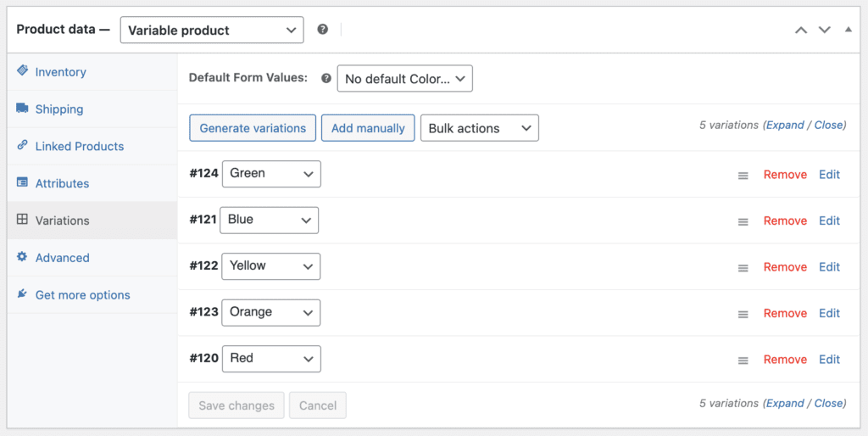Switch to the Inventory tab
The height and width of the screenshot is (436, 868).
coord(92,72)
